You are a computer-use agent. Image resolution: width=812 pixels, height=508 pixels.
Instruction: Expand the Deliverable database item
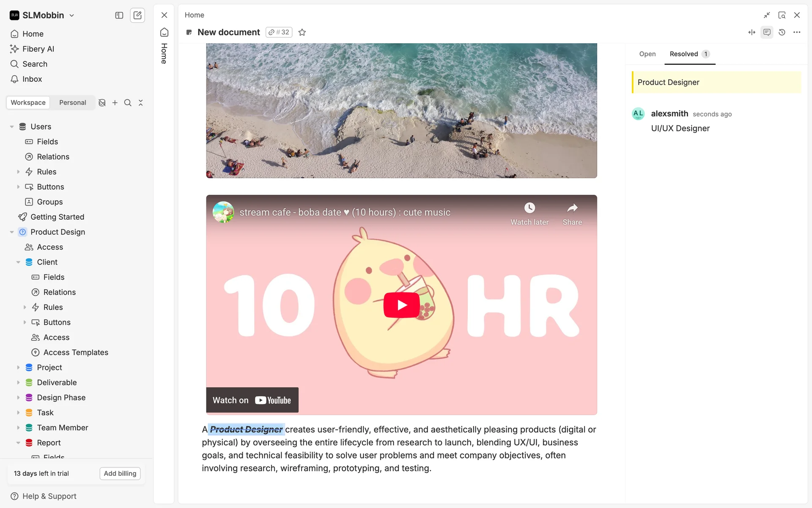[18, 382]
